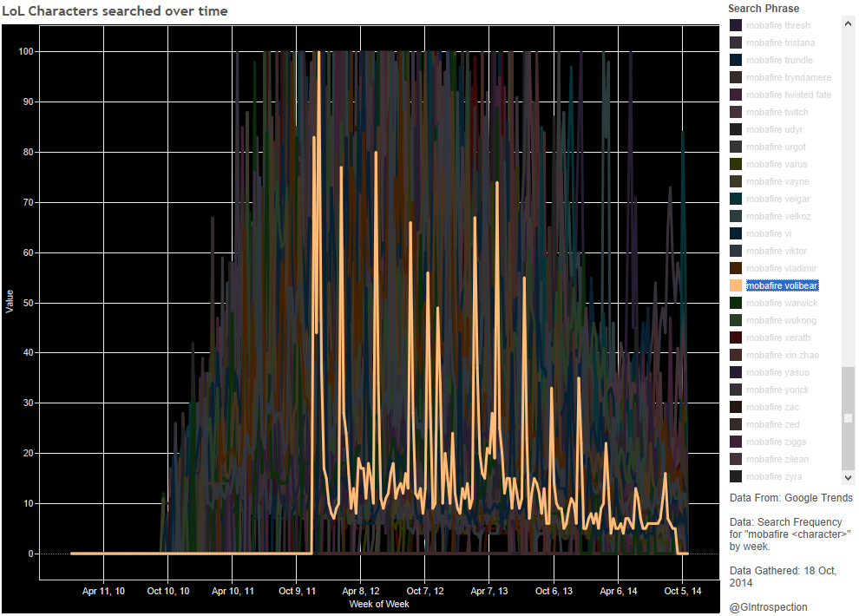Image resolution: width=859 pixels, height=616 pixels.
Task: Select the mobafire vladimir brown swatch
Action: 736,268
